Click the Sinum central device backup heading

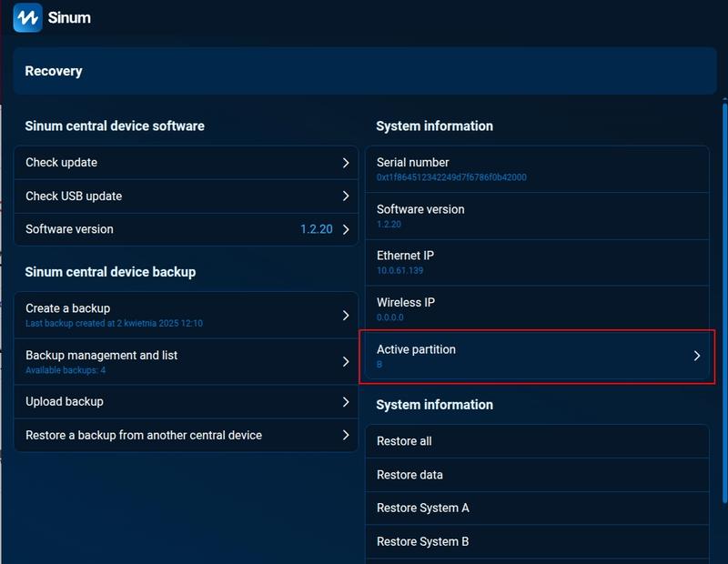pyautogui.click(x=110, y=272)
